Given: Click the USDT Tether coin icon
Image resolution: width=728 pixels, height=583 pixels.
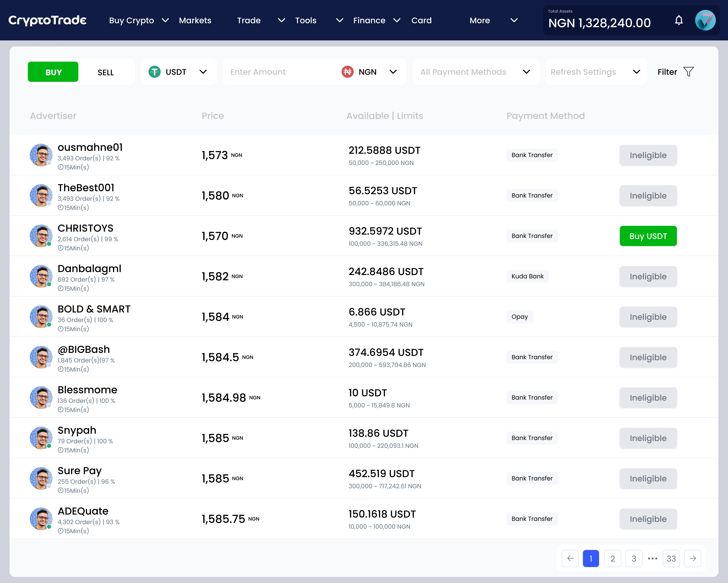Looking at the screenshot, I should pos(155,72).
